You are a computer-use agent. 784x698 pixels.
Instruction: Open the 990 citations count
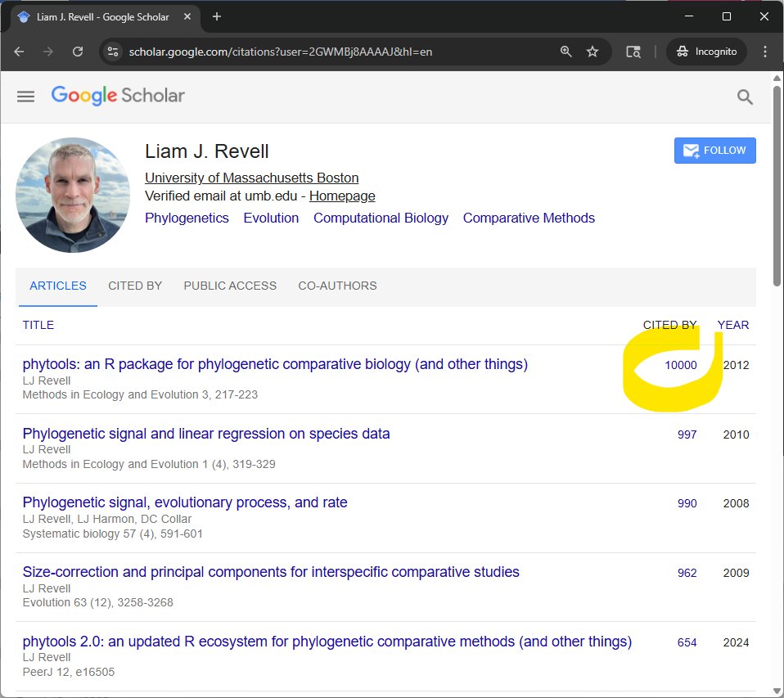(687, 503)
